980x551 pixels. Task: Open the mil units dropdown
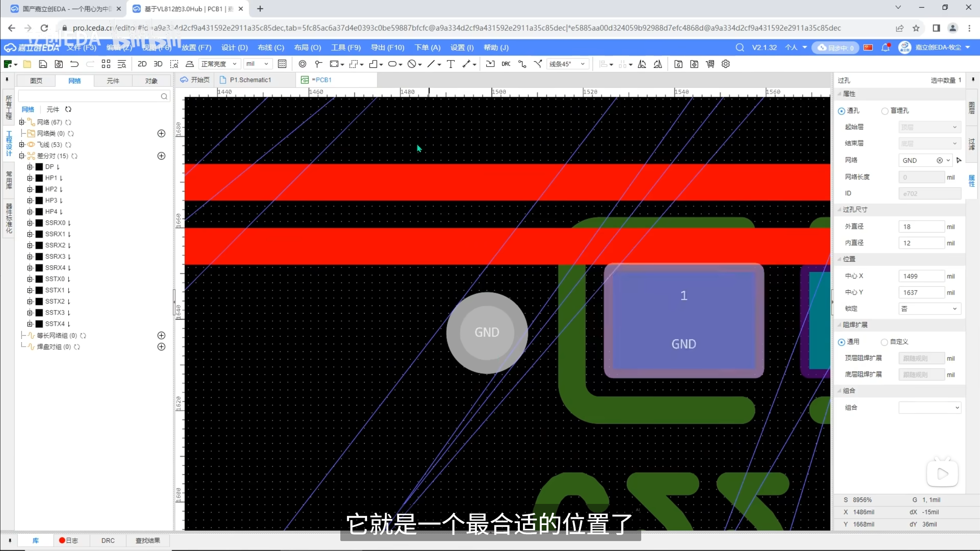257,64
